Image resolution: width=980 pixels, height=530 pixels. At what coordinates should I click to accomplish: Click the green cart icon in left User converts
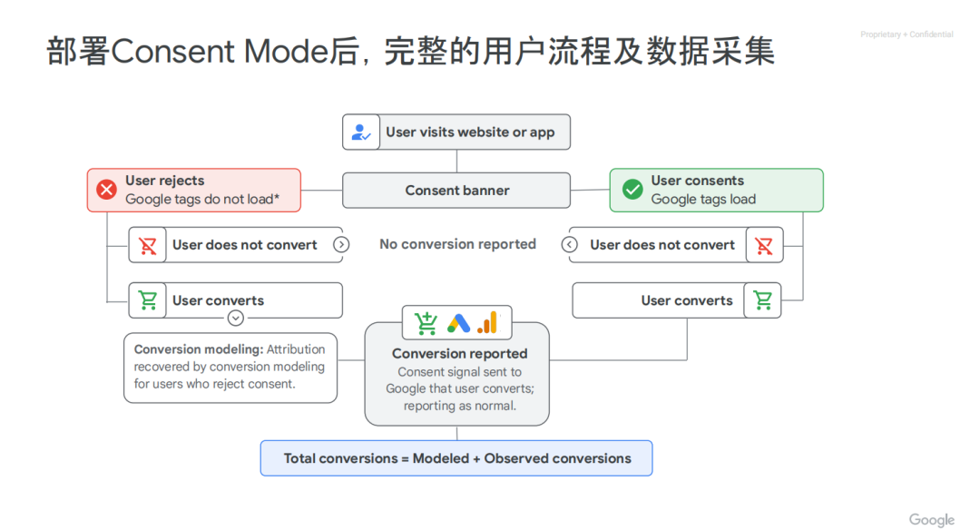pos(148,300)
